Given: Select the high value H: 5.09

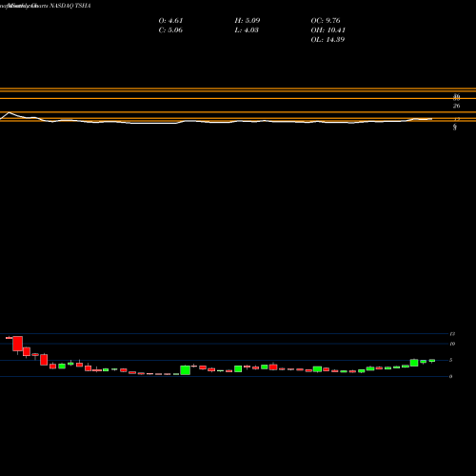Looking at the screenshot, I should [x=248, y=20].
